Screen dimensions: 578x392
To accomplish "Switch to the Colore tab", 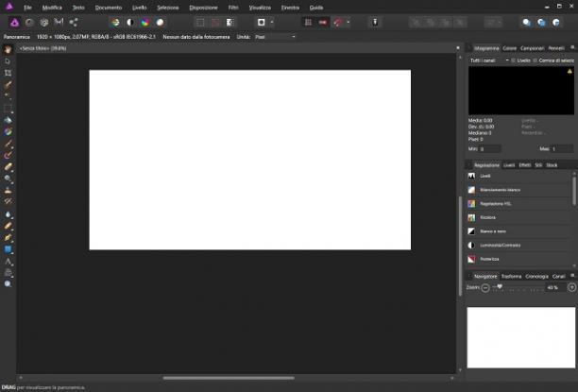I will pyautogui.click(x=509, y=48).
